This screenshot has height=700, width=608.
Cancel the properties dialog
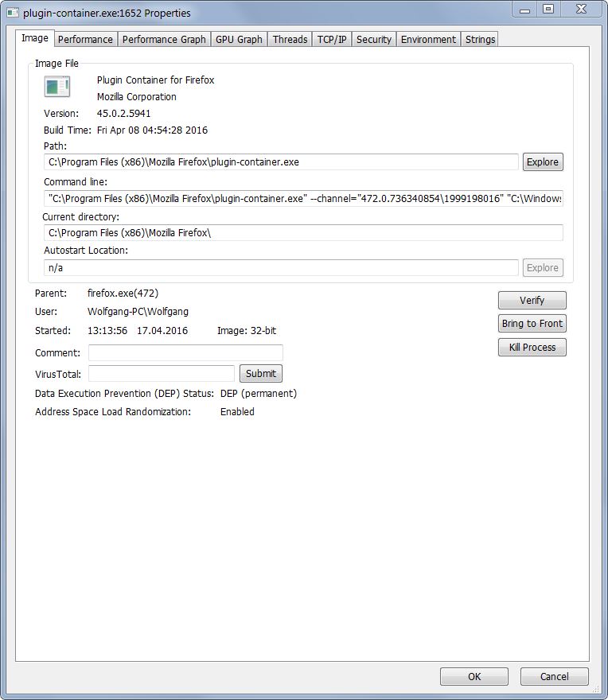555,676
